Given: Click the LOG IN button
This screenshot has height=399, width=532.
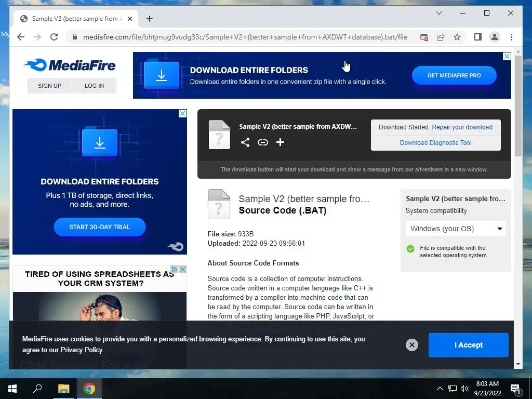Looking at the screenshot, I should coord(94,86).
